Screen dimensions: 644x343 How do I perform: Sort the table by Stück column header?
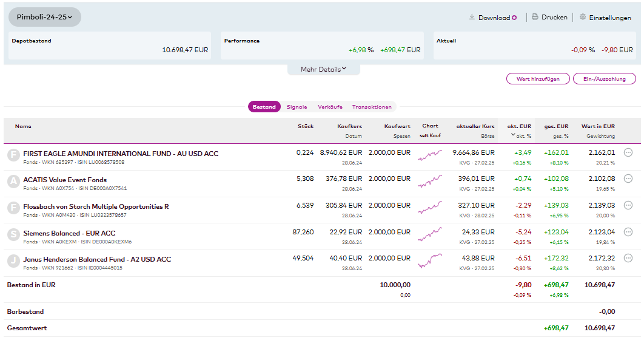click(306, 126)
